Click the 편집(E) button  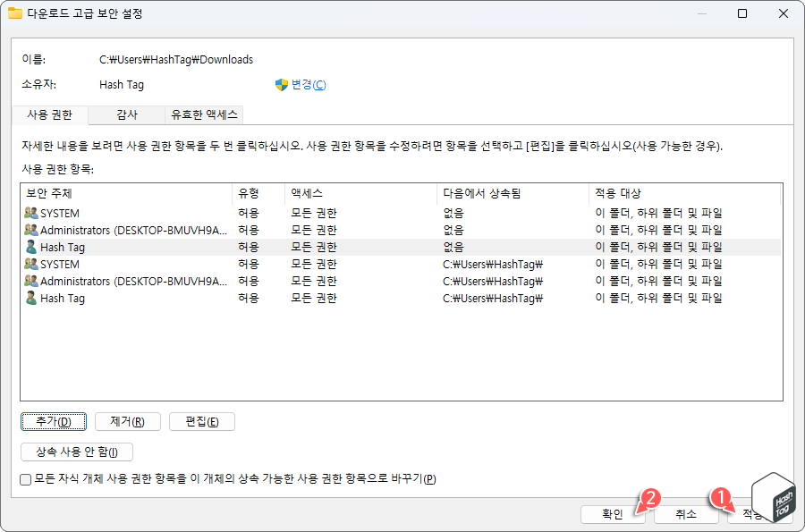(x=201, y=421)
